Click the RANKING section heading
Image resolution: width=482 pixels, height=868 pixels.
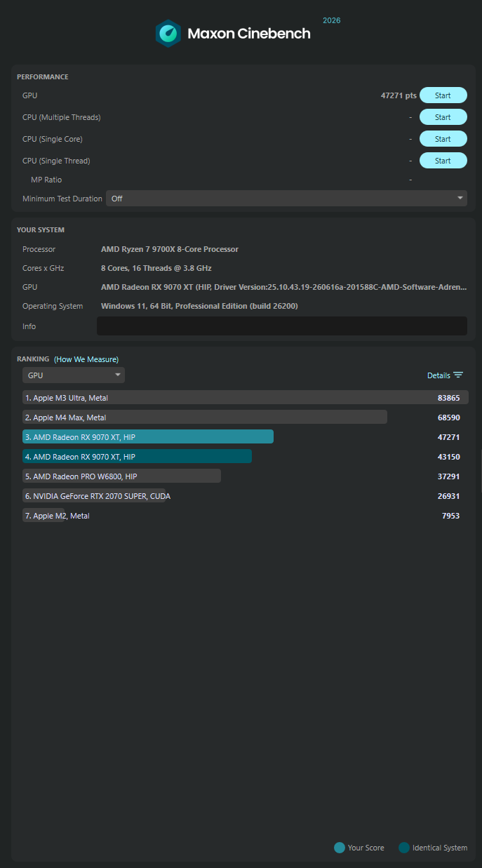pos(33,359)
